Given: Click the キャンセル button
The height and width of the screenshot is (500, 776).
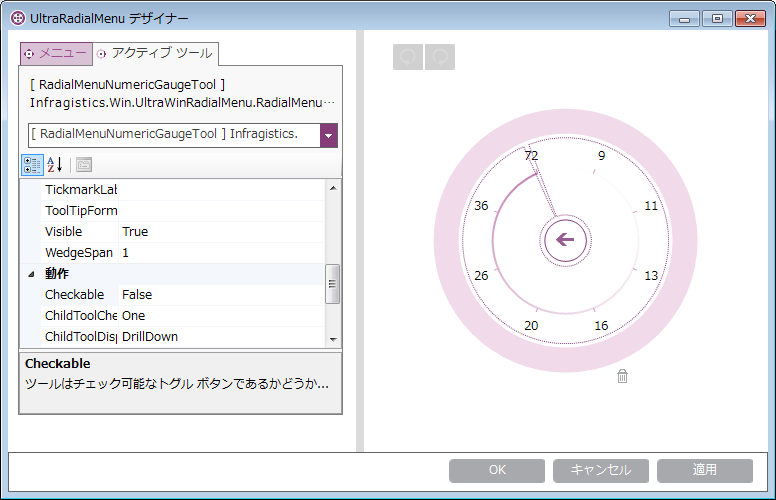Looking at the screenshot, I should 601,470.
